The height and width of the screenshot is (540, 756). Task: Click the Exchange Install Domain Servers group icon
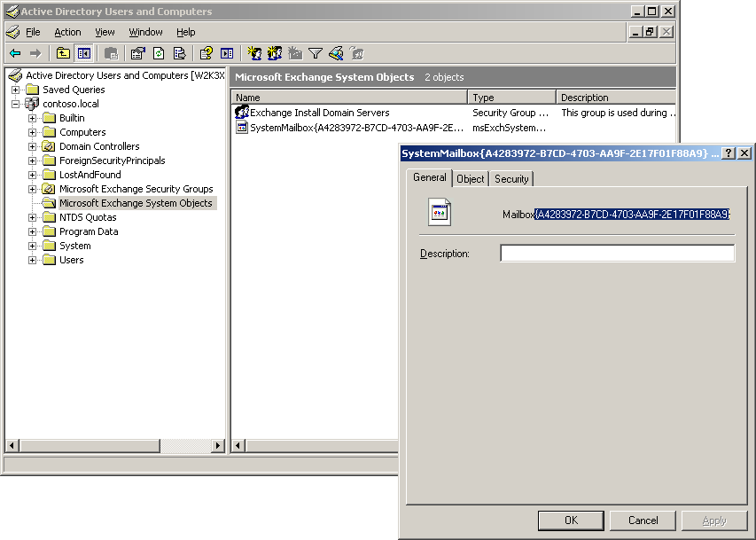pyautogui.click(x=242, y=113)
